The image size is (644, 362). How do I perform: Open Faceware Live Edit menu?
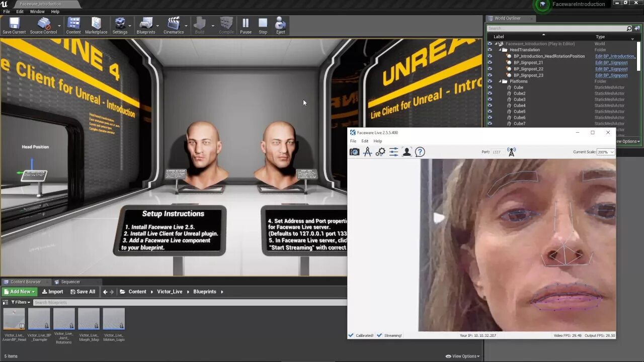(365, 141)
